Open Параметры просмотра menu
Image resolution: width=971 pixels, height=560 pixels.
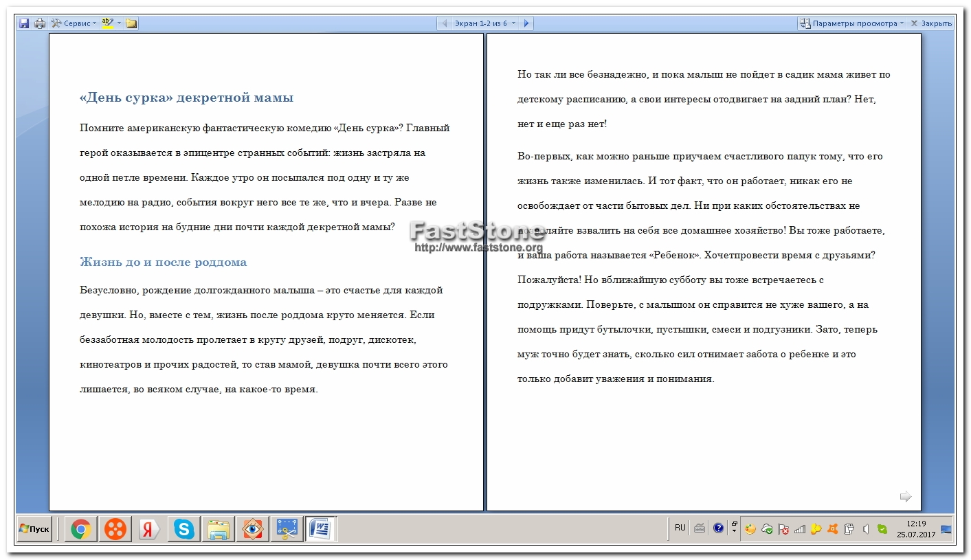[x=852, y=23]
